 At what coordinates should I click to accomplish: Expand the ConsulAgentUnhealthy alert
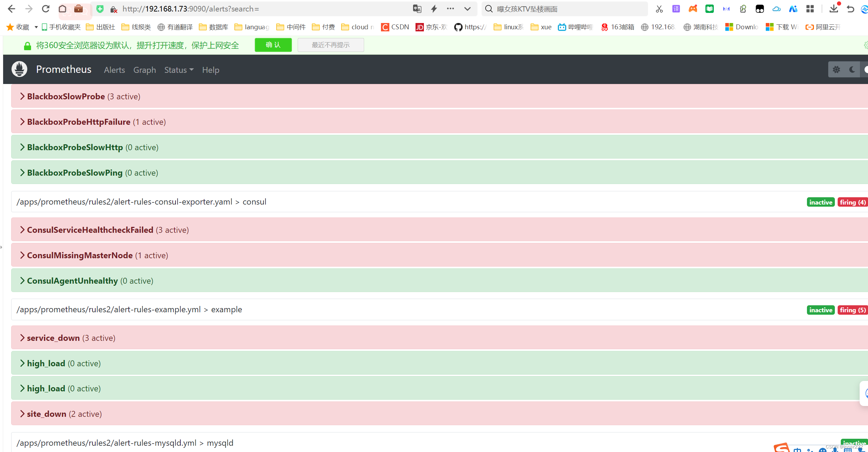click(440, 281)
